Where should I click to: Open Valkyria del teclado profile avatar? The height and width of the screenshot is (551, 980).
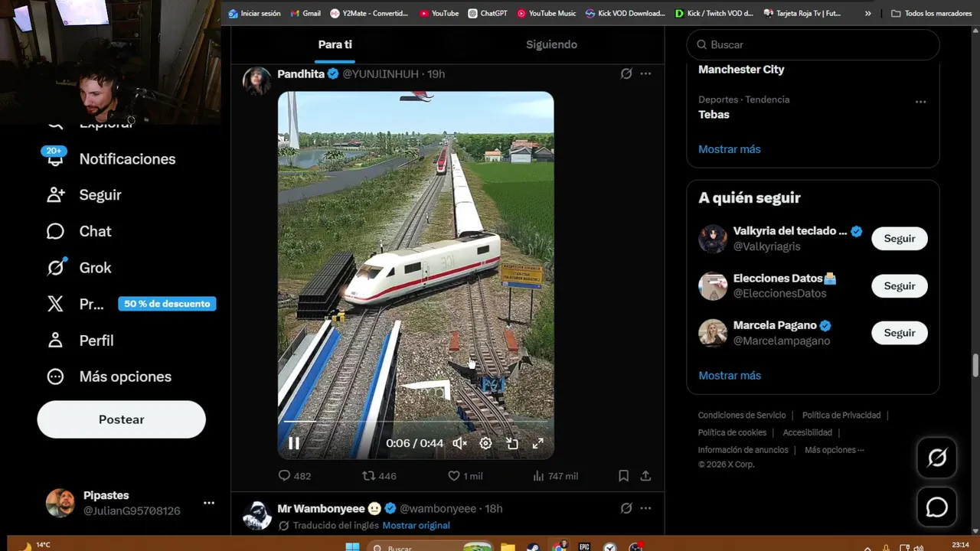click(x=713, y=239)
